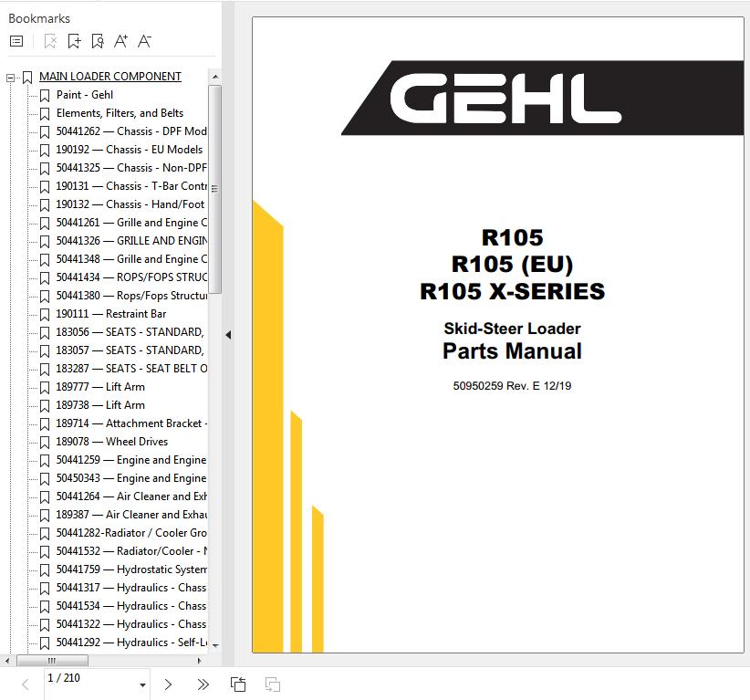The image size is (750, 700).
Task: Open bookmark 50441292 Hydraulics - Self-Leveling
Action: pos(131,643)
